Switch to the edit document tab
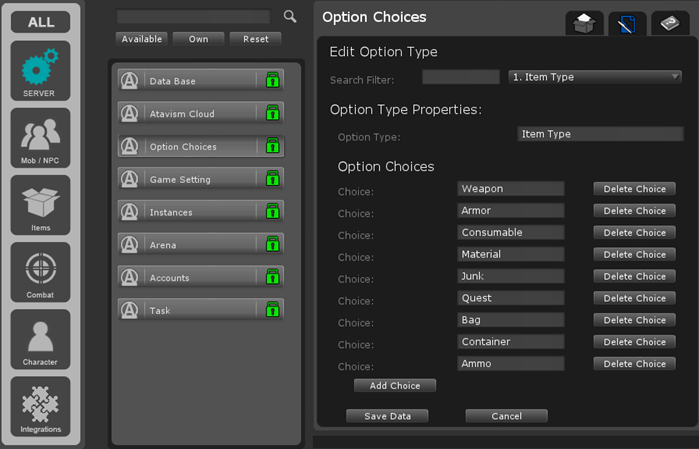699x449 pixels. [627, 23]
